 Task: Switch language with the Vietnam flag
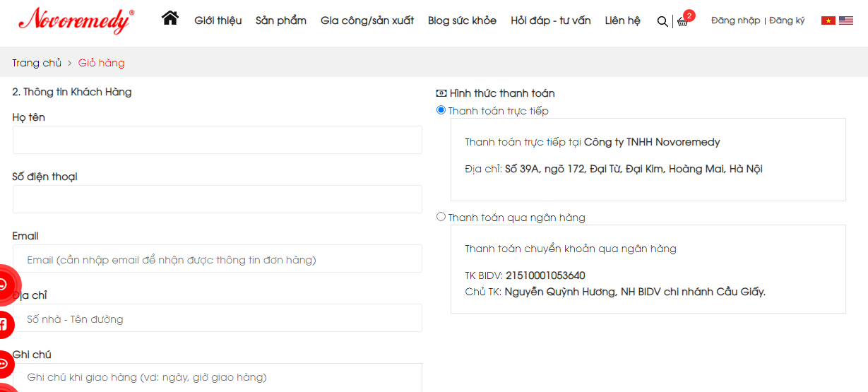(x=828, y=21)
